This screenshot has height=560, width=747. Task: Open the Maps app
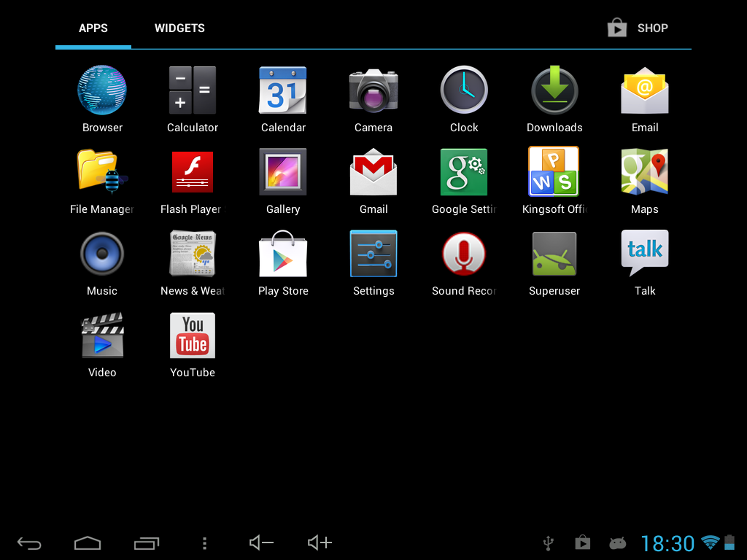click(x=645, y=181)
